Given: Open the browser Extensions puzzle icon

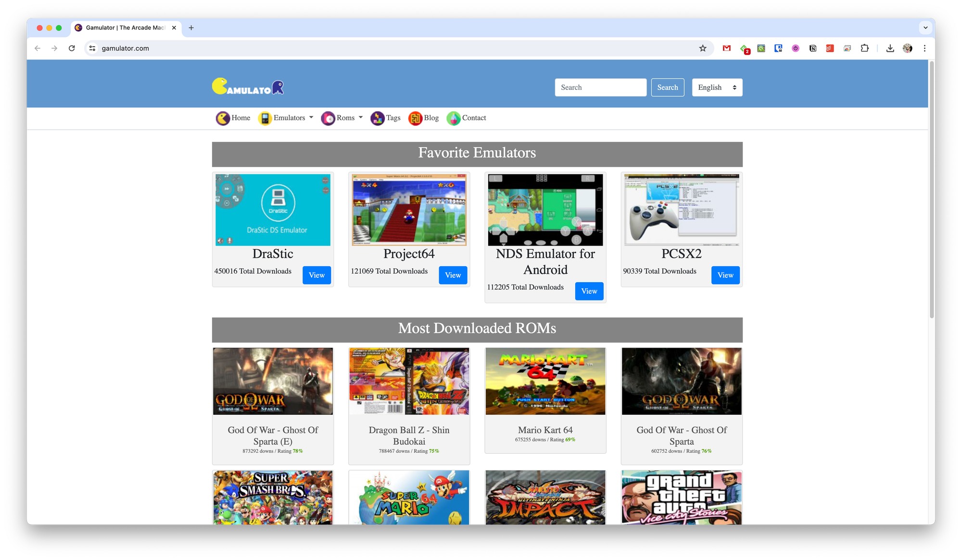Looking at the screenshot, I should click(864, 48).
